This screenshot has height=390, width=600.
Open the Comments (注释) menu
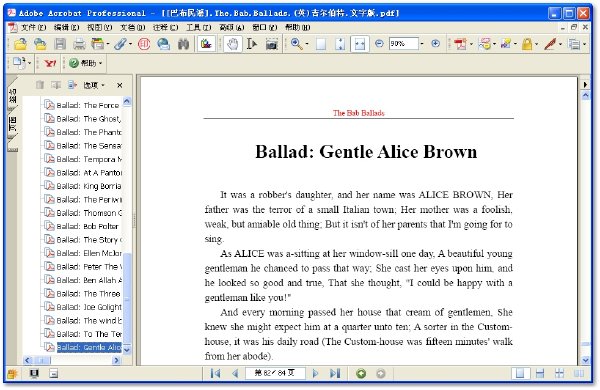(165, 27)
